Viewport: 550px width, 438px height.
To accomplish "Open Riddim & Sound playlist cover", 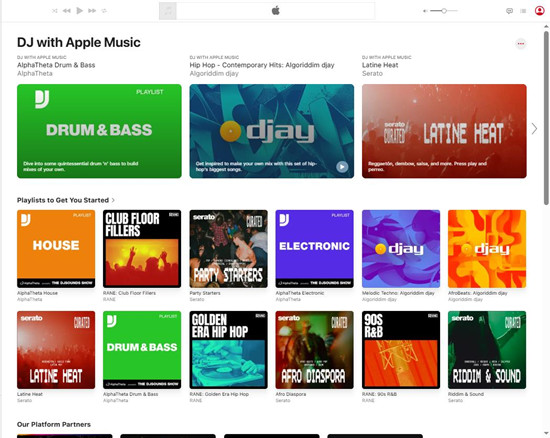I will tap(487, 350).
